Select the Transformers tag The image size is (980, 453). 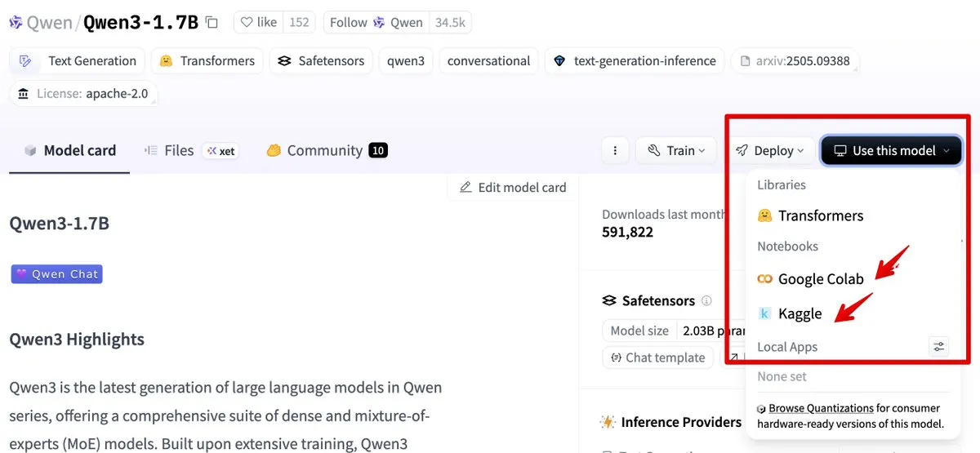coord(207,60)
